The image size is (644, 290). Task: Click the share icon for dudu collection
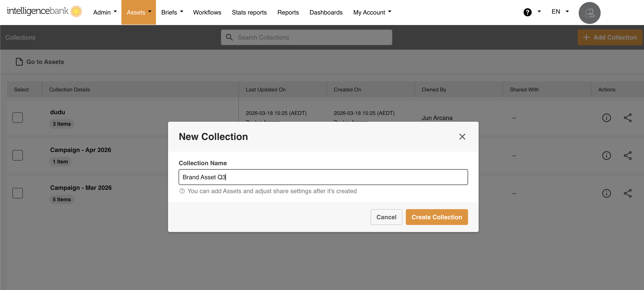pyautogui.click(x=627, y=118)
